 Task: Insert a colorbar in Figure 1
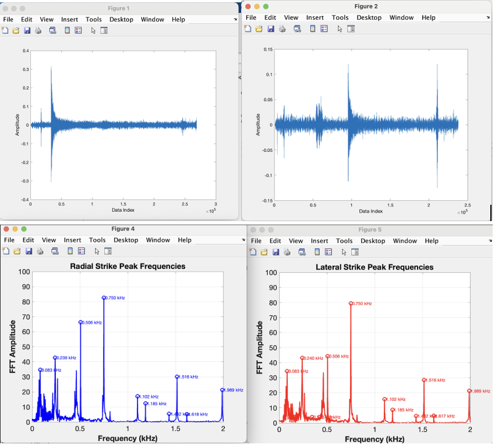pos(67,30)
